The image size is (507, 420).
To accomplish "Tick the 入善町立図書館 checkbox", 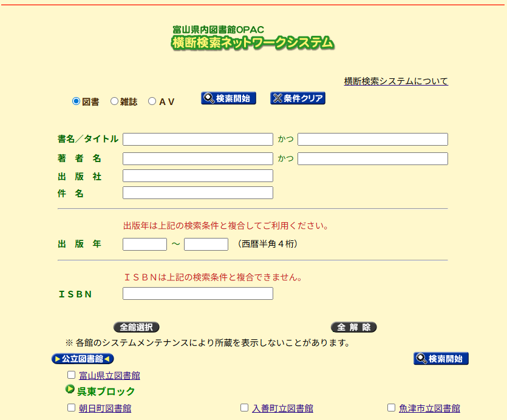I will tap(245, 408).
